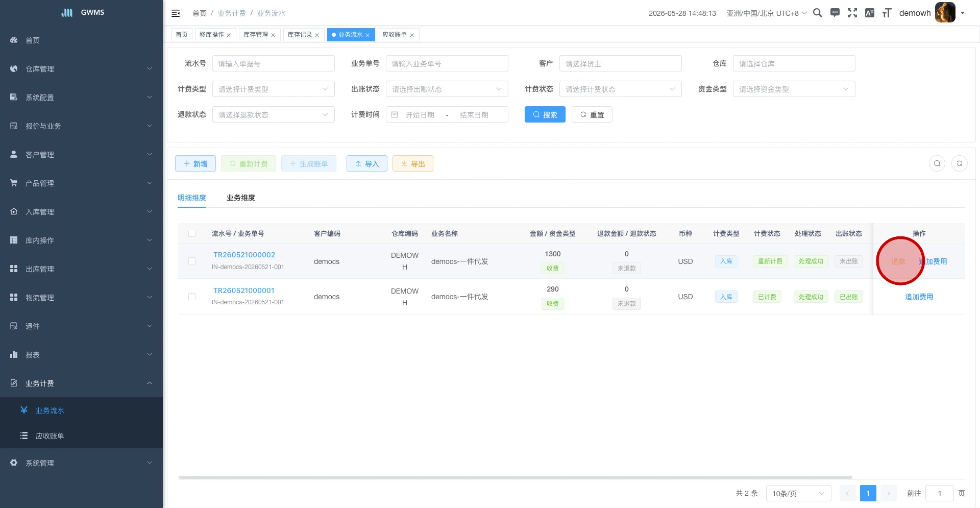Click the 出库管理 grid icon

coord(14,269)
